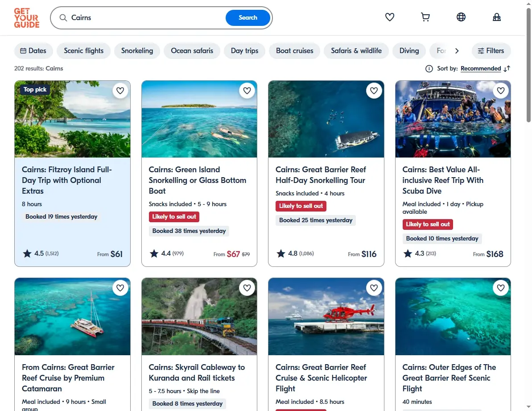Click 'Booked 10 times yesterday' label

(442, 239)
